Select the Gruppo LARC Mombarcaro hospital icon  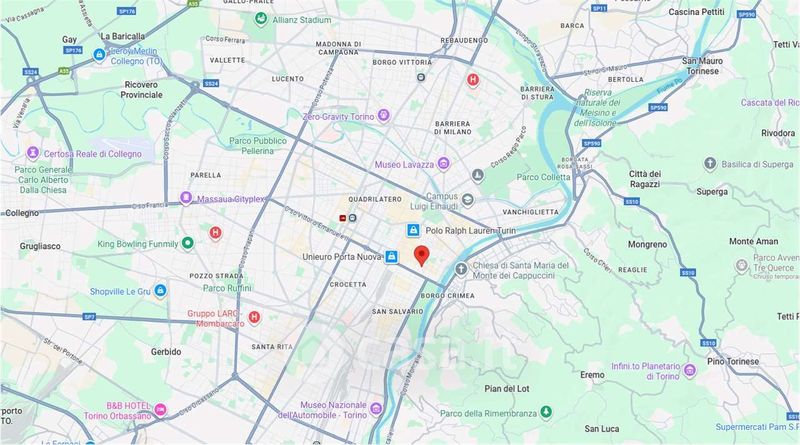pyautogui.click(x=254, y=317)
